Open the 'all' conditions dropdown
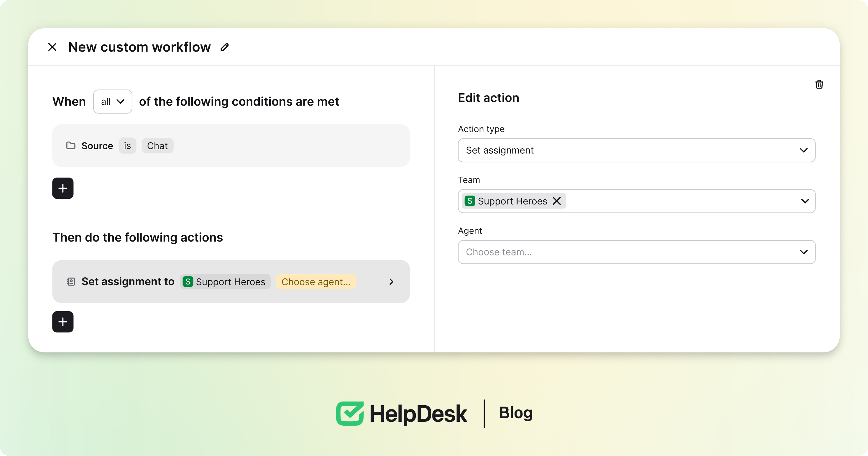Viewport: 868px width, 456px height. click(x=113, y=101)
